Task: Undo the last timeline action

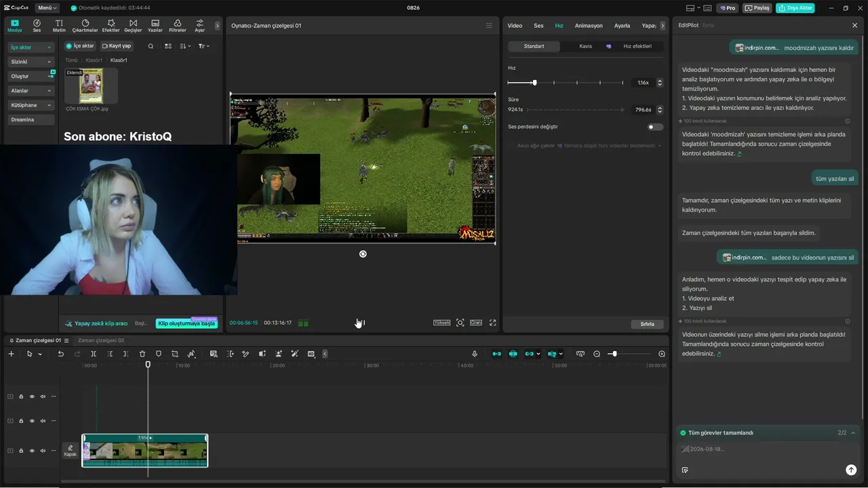Action: point(60,354)
